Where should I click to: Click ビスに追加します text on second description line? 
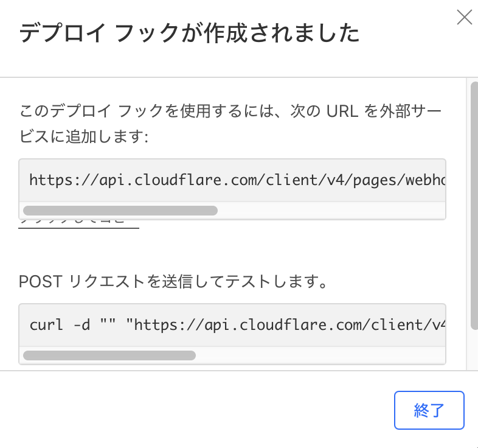pos(84,136)
